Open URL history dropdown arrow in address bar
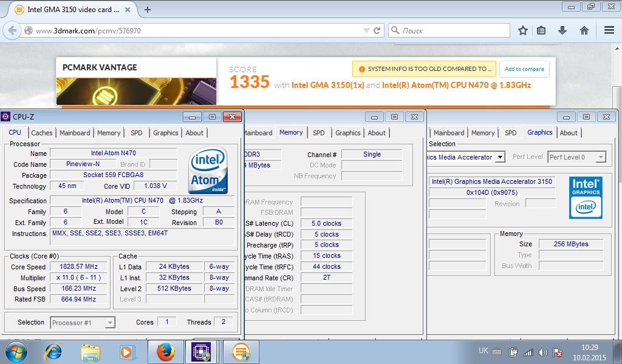Viewport: 622px width, 364px height. 366,30
